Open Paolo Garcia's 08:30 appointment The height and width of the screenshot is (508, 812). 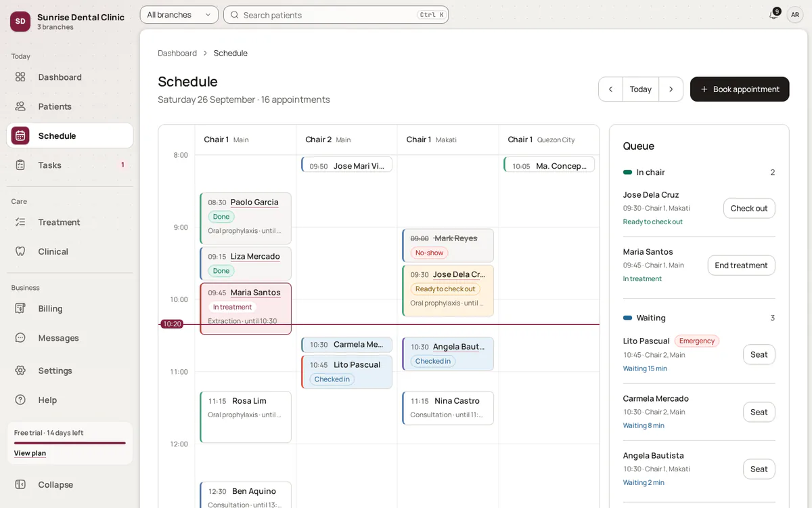[x=246, y=218]
